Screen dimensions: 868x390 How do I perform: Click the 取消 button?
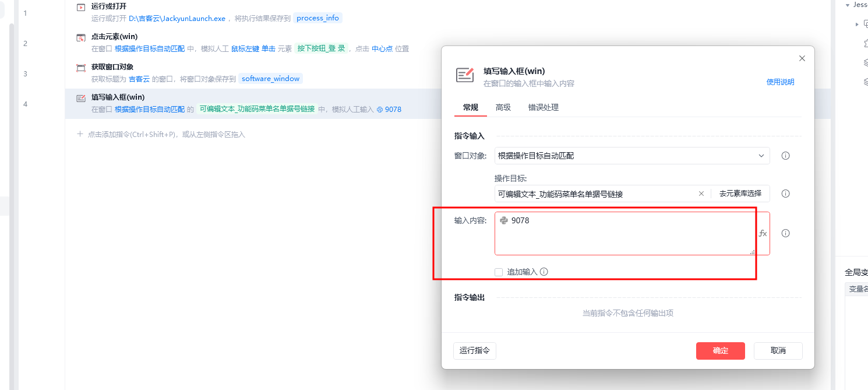pyautogui.click(x=778, y=351)
